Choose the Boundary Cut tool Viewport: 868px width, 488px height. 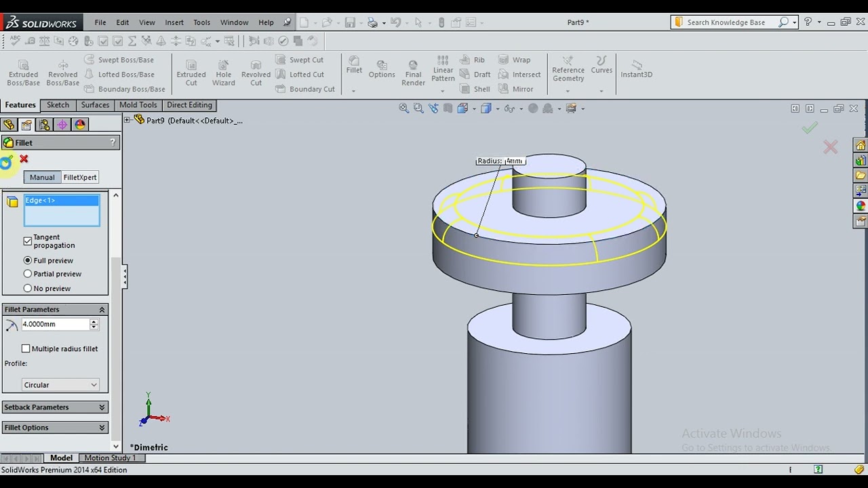tap(305, 89)
